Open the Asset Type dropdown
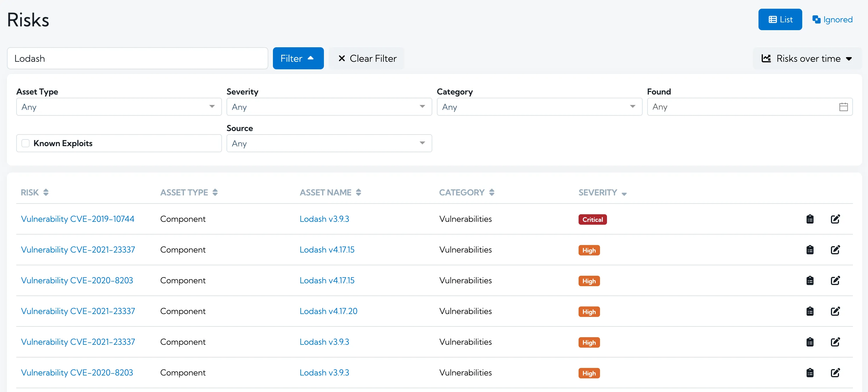The height and width of the screenshot is (392, 868). pyautogui.click(x=119, y=107)
